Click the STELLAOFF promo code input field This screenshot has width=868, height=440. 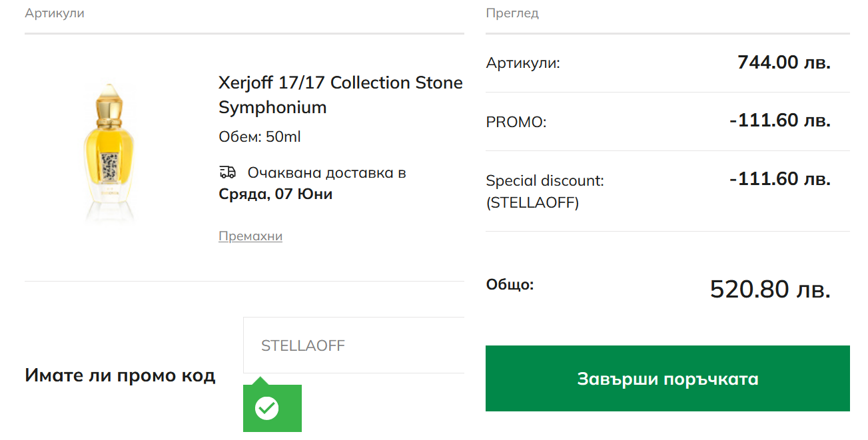[353, 345]
